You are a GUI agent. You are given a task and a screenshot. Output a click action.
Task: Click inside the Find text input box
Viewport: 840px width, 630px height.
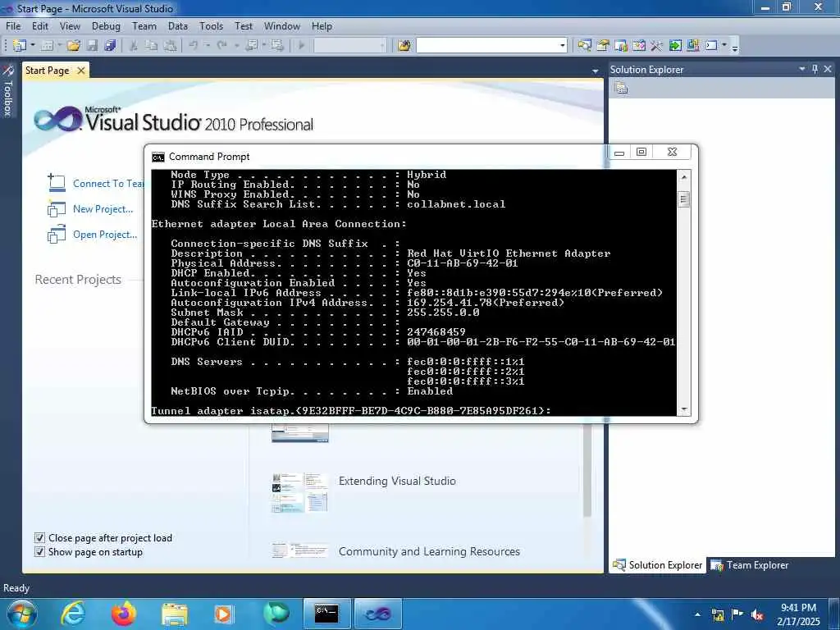(x=487, y=46)
